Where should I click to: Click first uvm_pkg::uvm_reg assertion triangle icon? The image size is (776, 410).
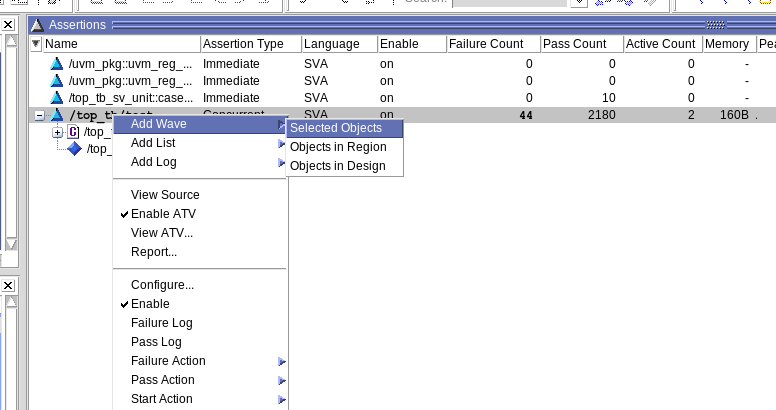point(57,64)
